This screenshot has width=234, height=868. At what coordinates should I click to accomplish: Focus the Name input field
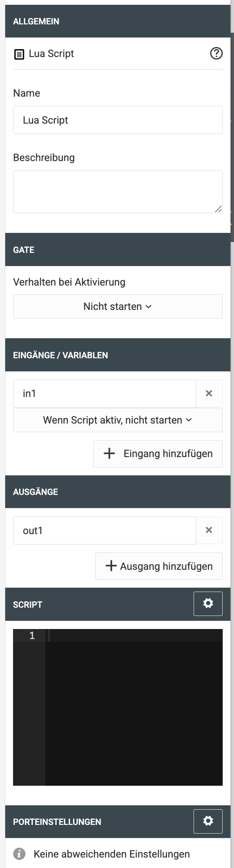click(118, 120)
